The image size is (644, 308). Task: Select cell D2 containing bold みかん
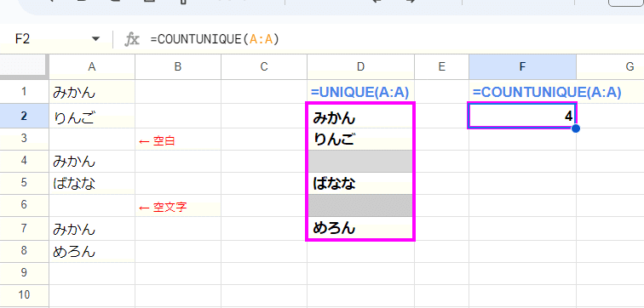(360, 116)
